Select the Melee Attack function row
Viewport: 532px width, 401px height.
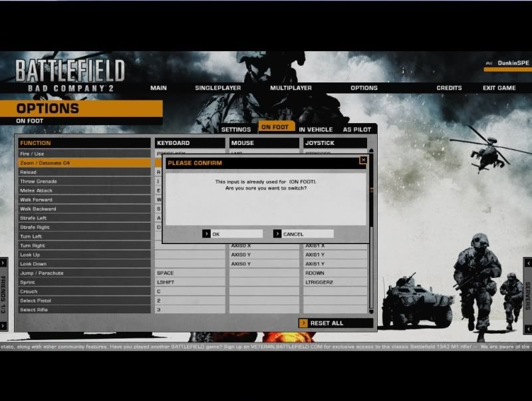click(x=84, y=190)
